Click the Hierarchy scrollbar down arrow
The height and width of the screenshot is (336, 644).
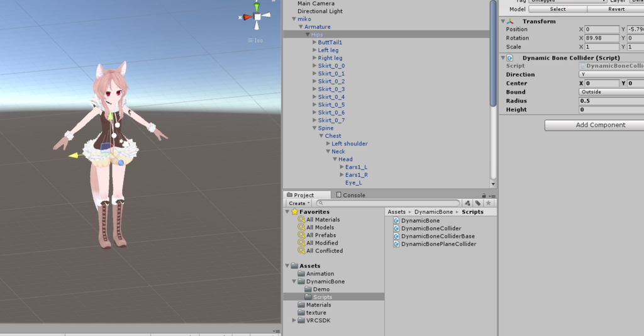(x=493, y=184)
